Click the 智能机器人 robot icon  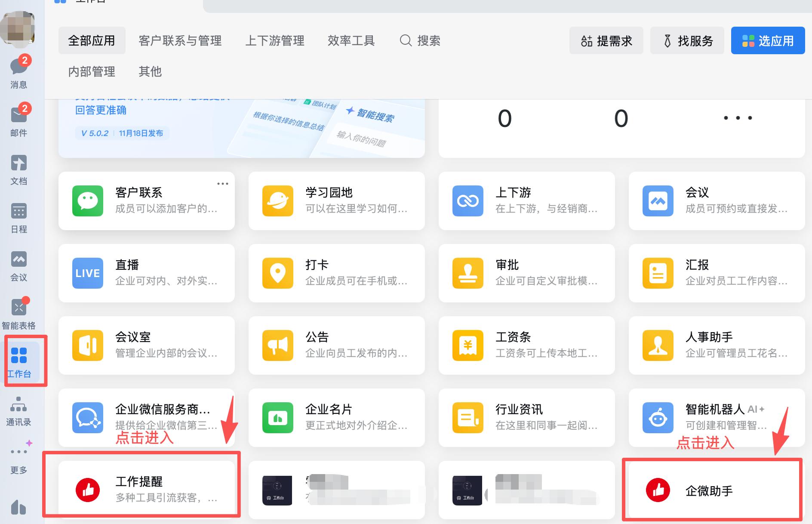point(658,418)
